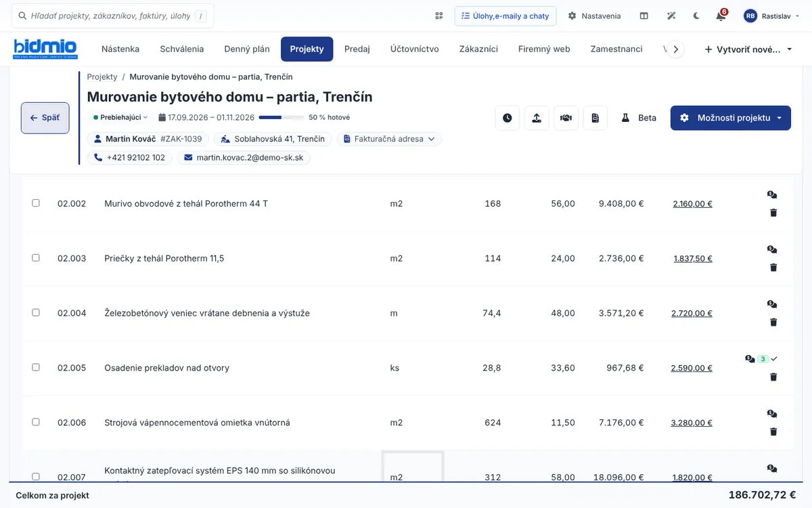812x508 pixels.
Task: Click the 2.160,00 € cost link
Action: pos(692,203)
